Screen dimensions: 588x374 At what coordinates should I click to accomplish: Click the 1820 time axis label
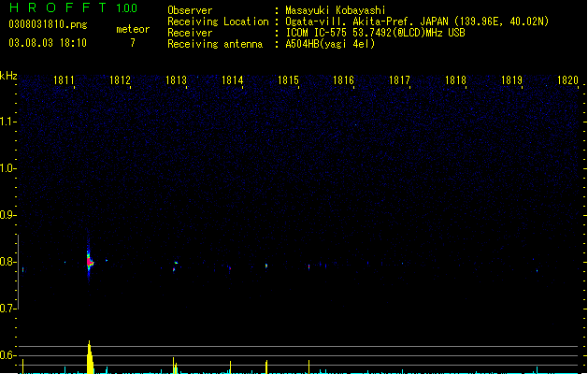click(x=567, y=80)
